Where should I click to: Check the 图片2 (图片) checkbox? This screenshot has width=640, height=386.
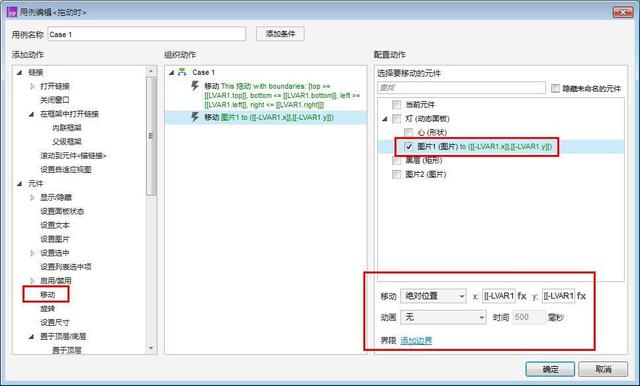[396, 174]
